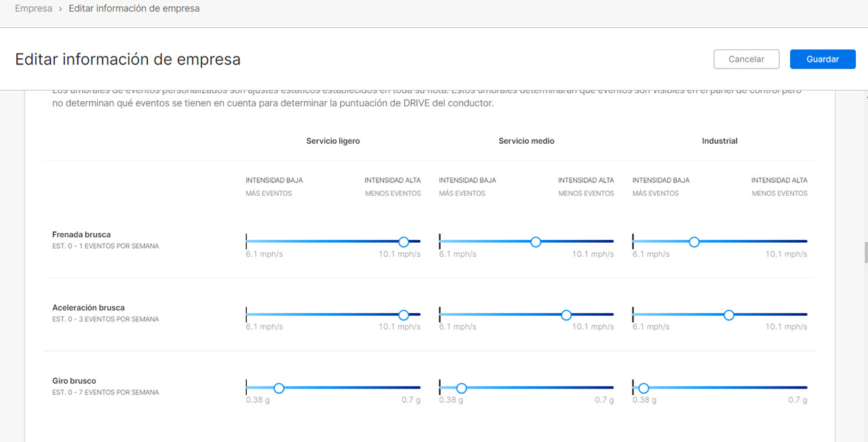The width and height of the screenshot is (868, 442).
Task: Click the Editar información de empresa breadcrumb
Action: point(134,9)
